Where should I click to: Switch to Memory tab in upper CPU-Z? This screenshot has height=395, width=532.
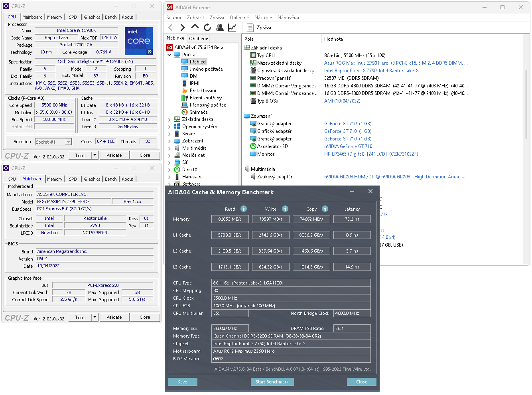[55, 17]
